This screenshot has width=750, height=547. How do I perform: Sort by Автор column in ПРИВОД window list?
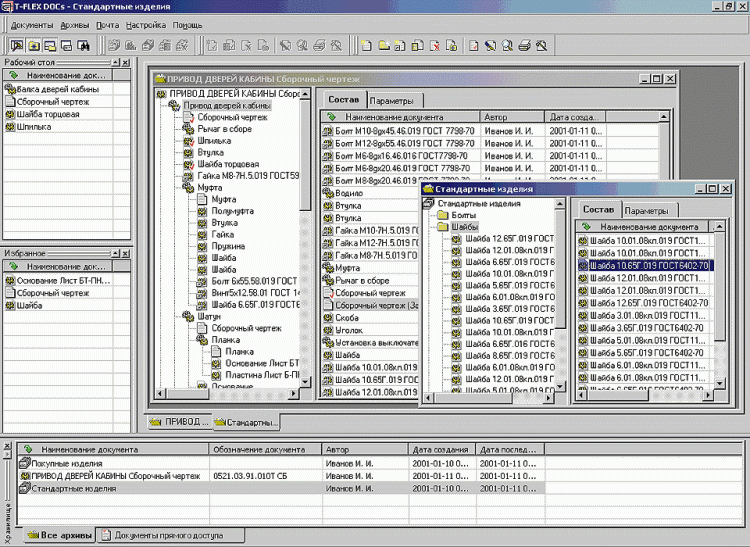click(x=512, y=117)
